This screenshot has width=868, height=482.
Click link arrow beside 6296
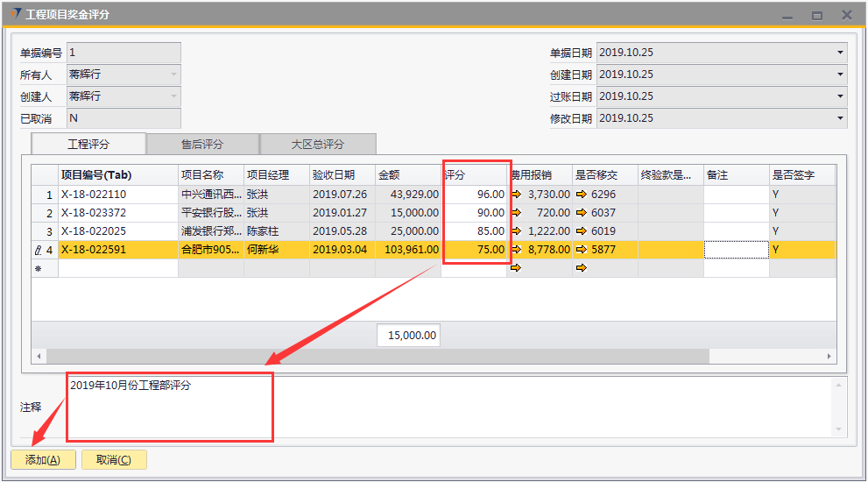coord(582,195)
